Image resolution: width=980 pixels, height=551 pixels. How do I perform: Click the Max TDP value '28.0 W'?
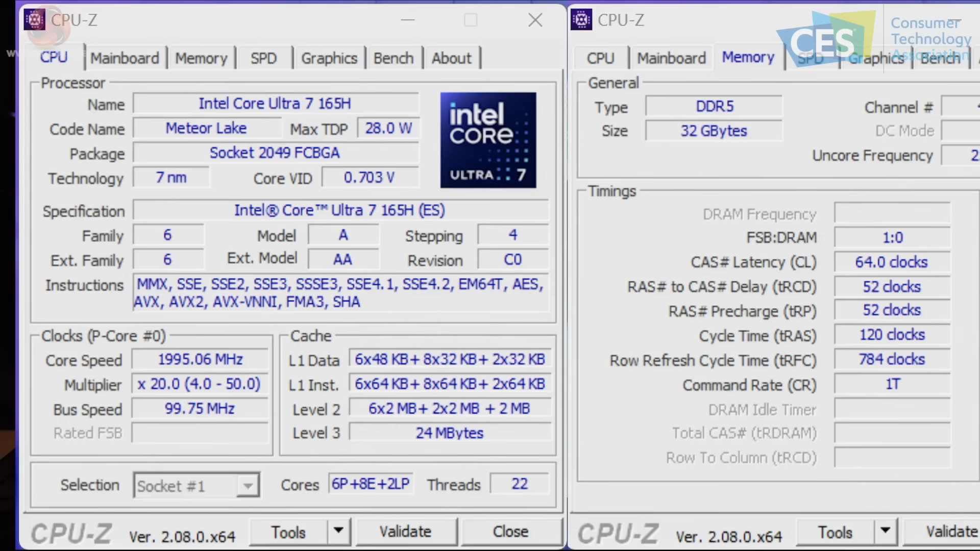click(x=388, y=128)
